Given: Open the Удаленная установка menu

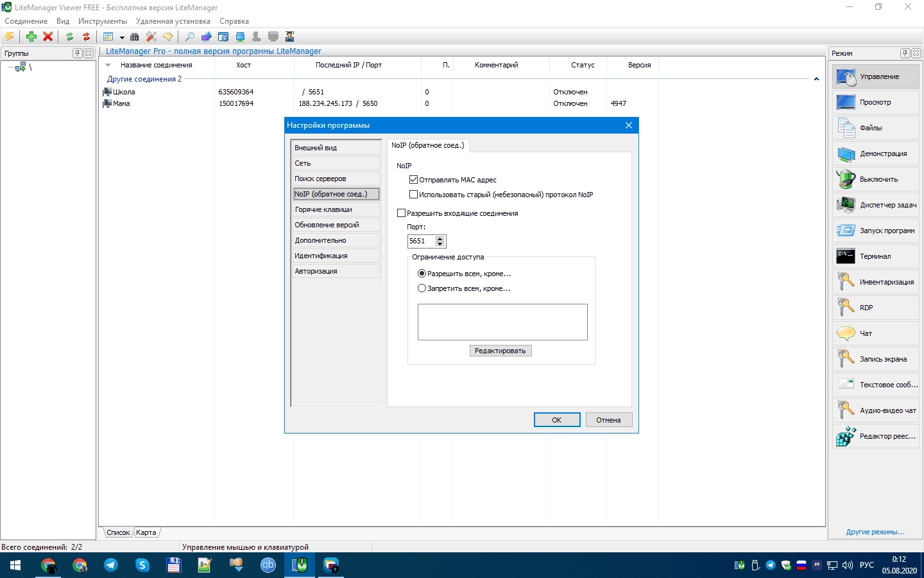Looking at the screenshot, I should pos(173,21).
